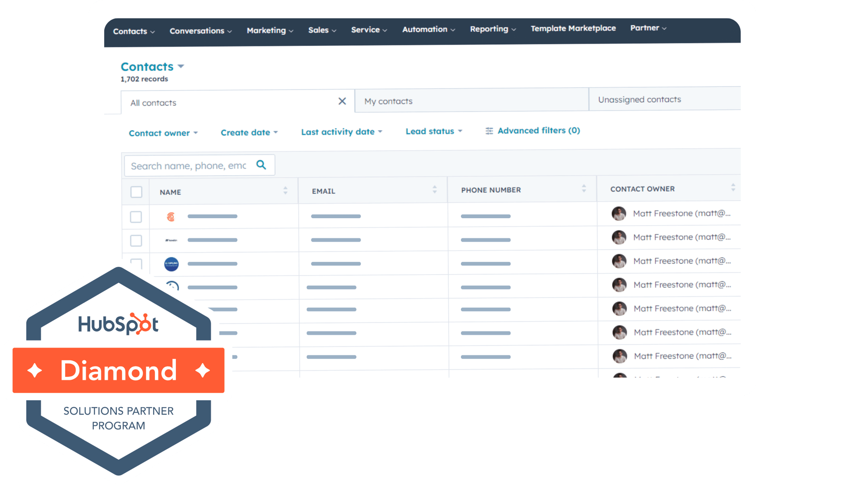Clear the All contacts filter with X button

(342, 102)
